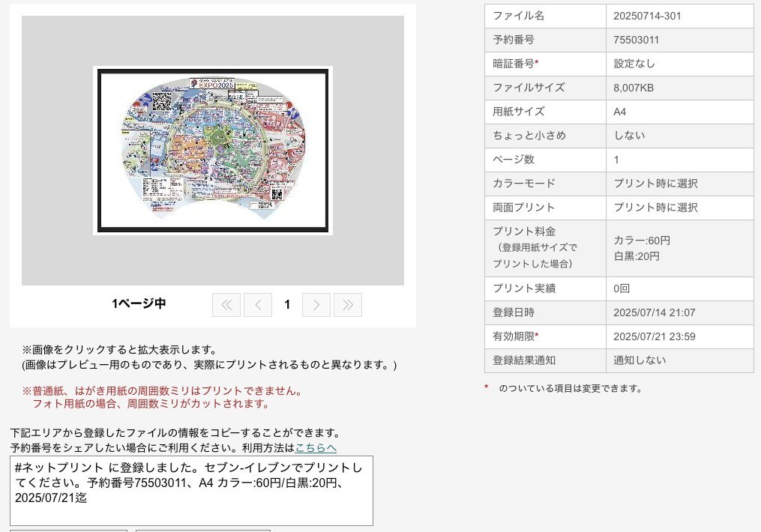Select the current page number 1
Viewport: 761px width, 532px height.
(x=287, y=304)
